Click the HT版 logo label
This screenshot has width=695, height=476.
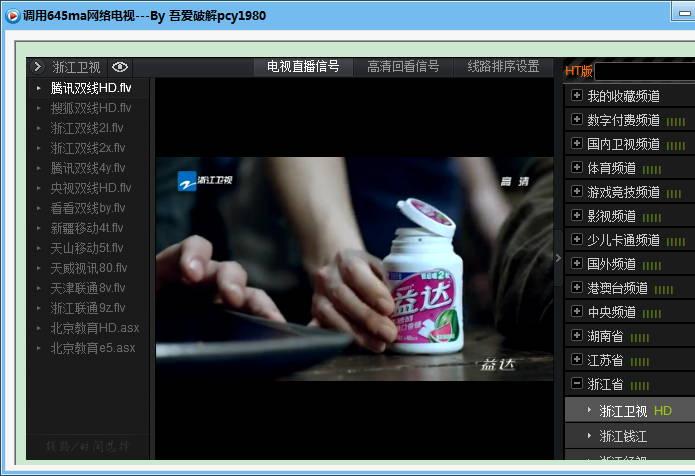point(579,71)
